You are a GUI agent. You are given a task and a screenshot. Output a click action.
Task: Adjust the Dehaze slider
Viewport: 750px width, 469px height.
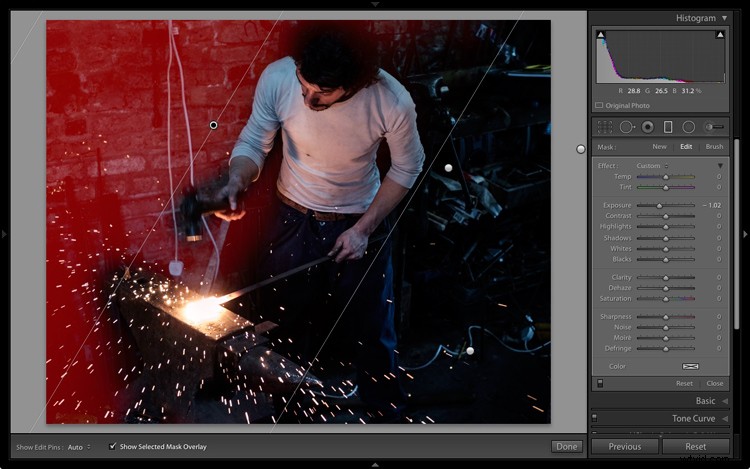tap(665, 288)
